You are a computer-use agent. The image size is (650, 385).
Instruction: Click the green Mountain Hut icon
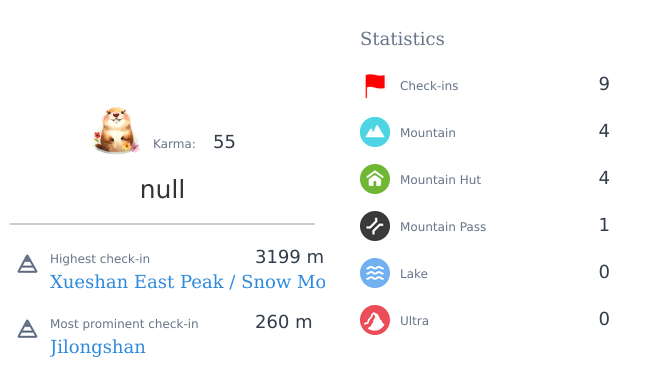point(375,179)
